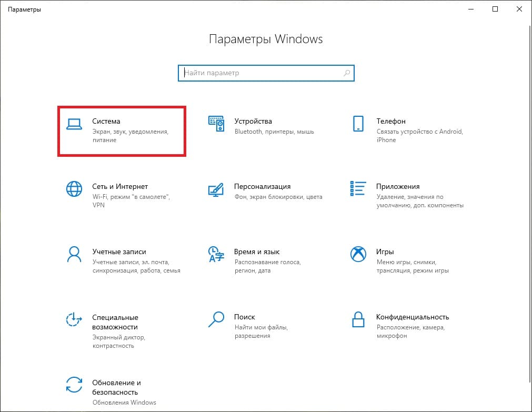Focus the 'Найти параметр' search field
532x412 pixels.
tap(266, 73)
